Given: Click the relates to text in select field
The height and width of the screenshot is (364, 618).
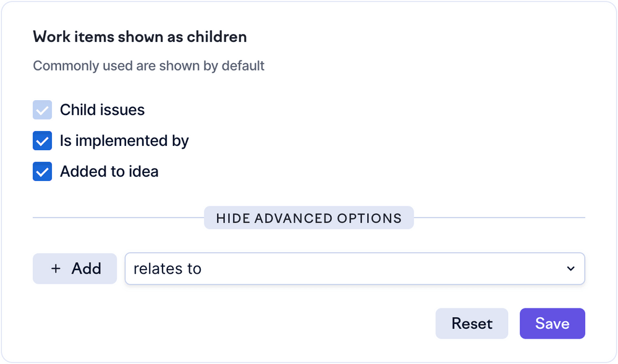Looking at the screenshot, I should [x=167, y=269].
